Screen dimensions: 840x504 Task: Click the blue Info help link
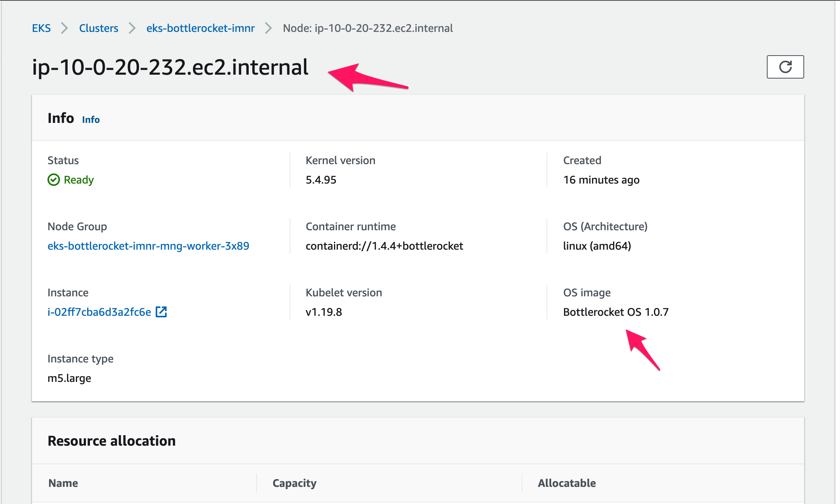click(91, 119)
